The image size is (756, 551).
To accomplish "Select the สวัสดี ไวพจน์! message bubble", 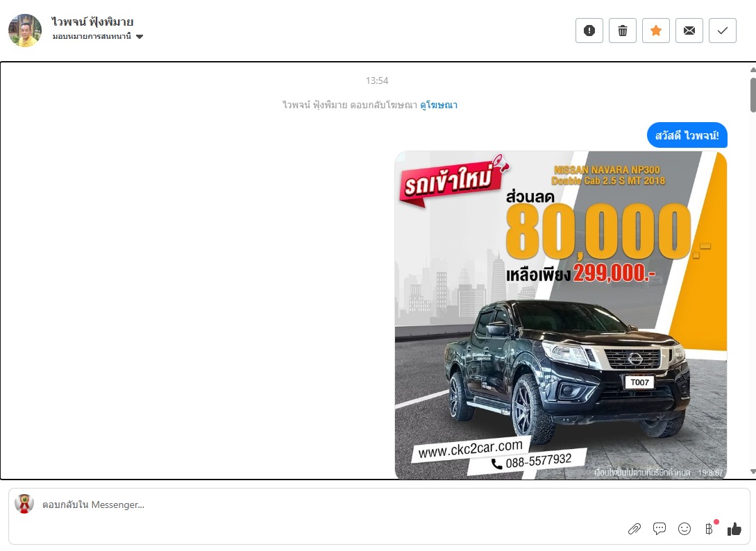I will [x=687, y=135].
